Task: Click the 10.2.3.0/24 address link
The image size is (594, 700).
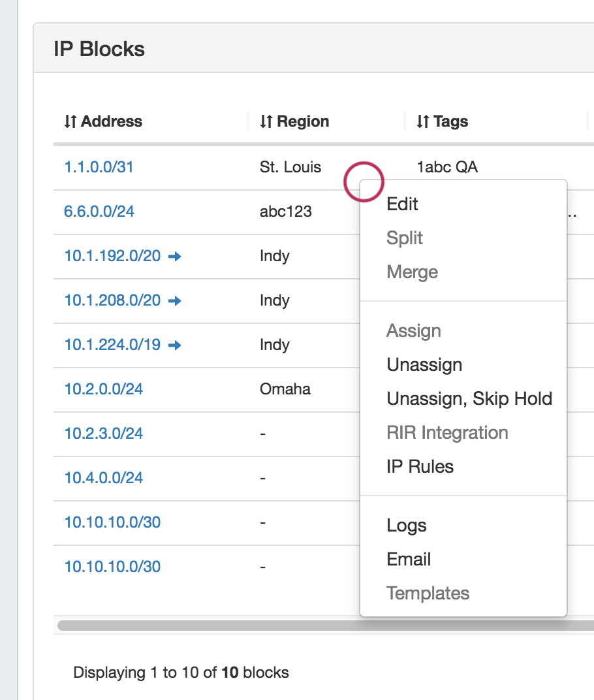Action: click(x=103, y=434)
